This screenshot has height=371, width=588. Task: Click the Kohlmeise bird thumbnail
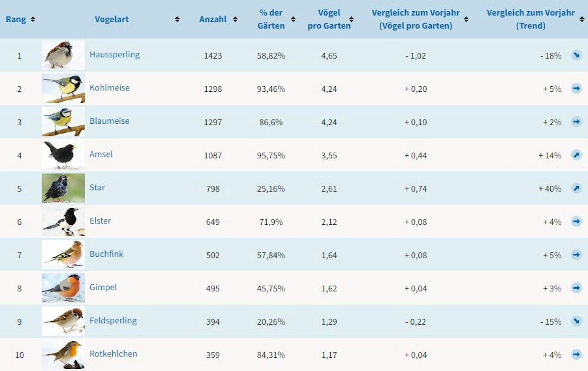coord(63,88)
